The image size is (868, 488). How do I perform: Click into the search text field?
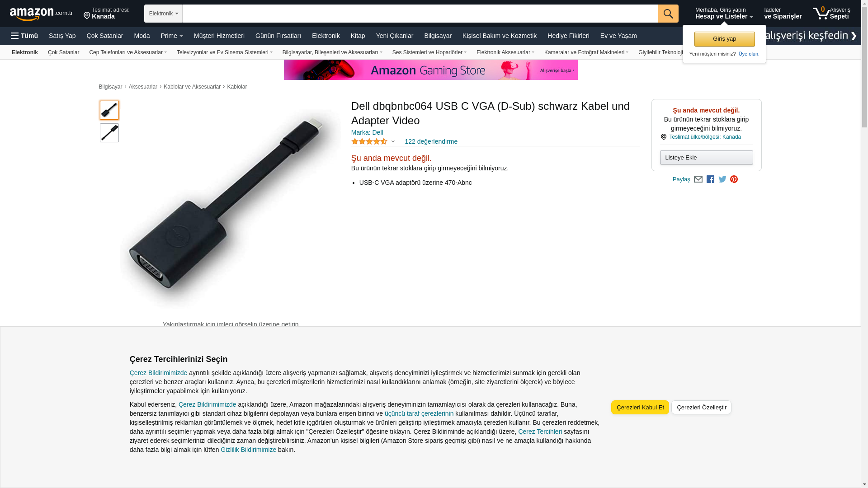(x=420, y=14)
